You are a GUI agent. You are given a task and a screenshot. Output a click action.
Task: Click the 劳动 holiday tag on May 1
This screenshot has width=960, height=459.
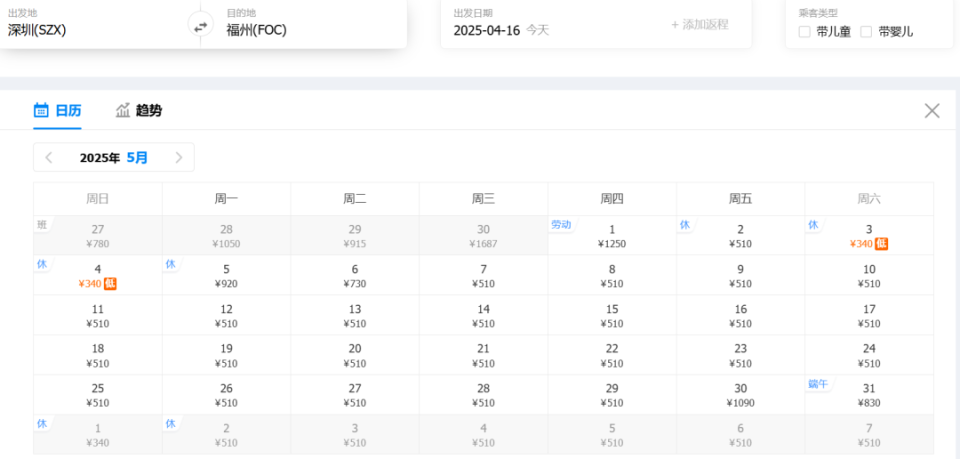click(x=561, y=225)
